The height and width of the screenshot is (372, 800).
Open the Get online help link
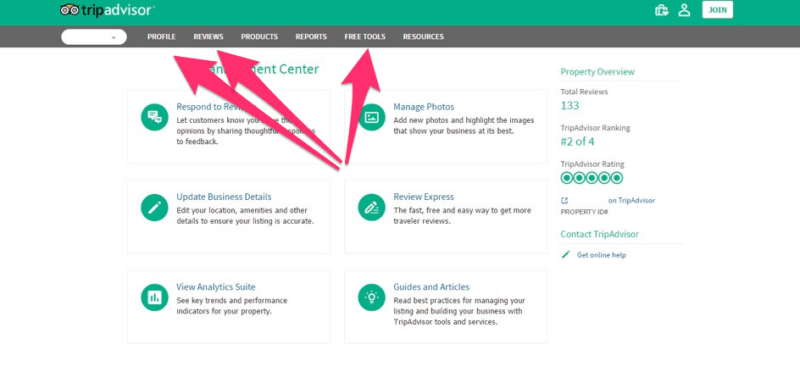[602, 255]
